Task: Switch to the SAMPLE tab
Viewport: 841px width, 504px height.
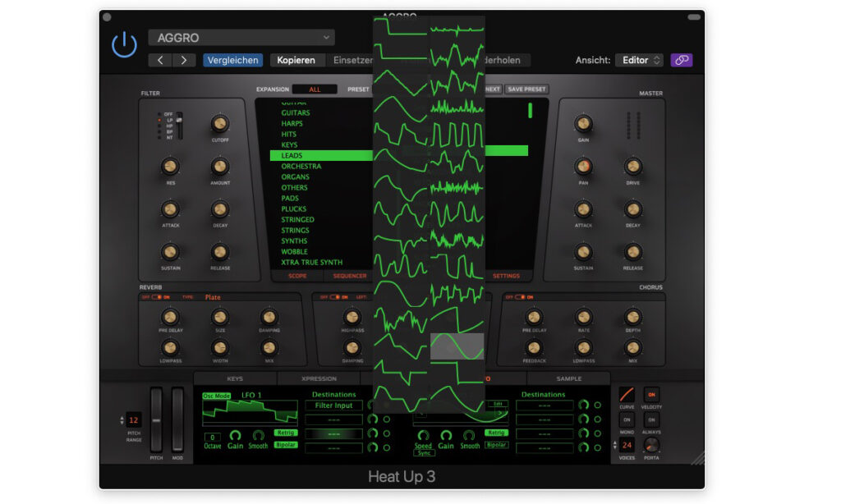Action: [x=568, y=378]
